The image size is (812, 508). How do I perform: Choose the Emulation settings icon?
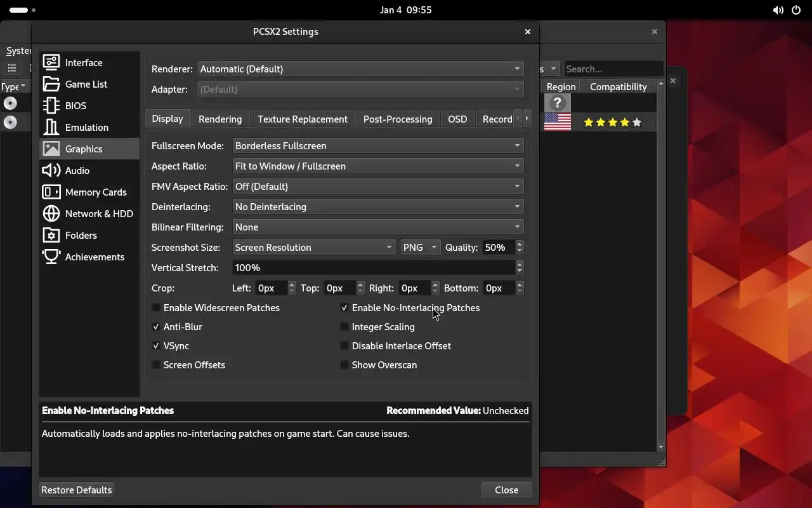pos(51,127)
